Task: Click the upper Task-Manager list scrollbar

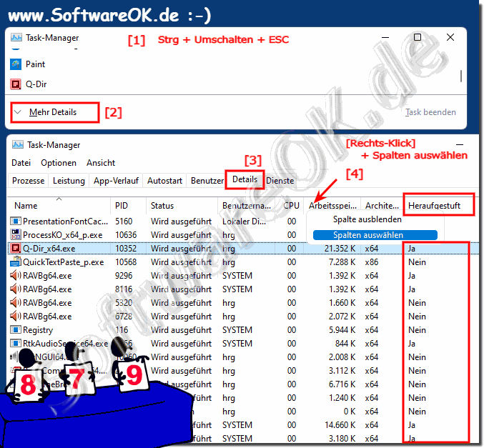Action: [461, 76]
